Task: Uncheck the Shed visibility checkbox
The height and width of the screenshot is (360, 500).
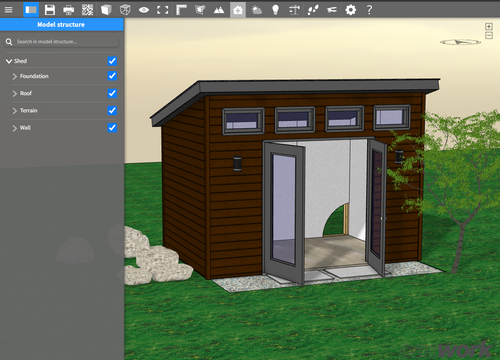Action: [x=112, y=61]
